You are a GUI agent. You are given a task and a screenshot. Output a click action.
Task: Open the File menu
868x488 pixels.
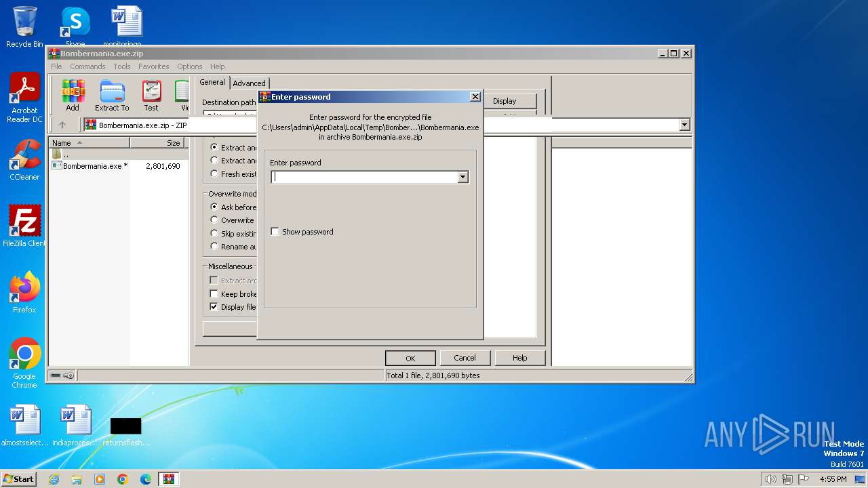(x=56, y=66)
